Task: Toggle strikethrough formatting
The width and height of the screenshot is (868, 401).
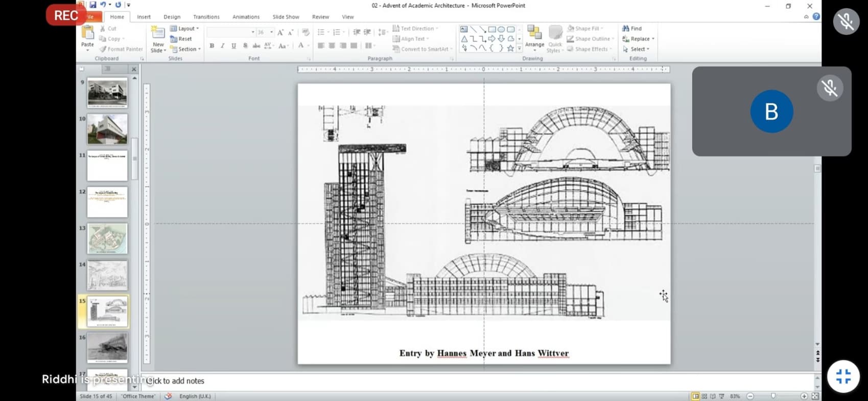Action: click(256, 46)
